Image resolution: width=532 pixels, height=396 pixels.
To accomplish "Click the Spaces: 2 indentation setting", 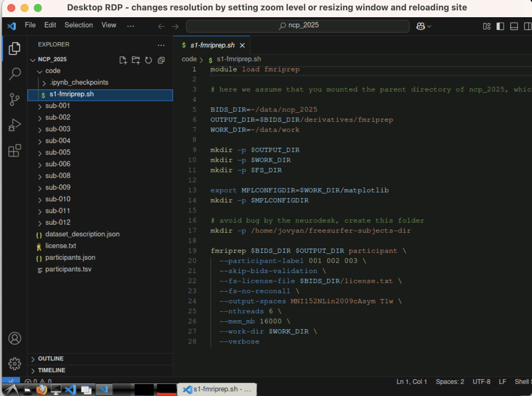I will coord(450,382).
